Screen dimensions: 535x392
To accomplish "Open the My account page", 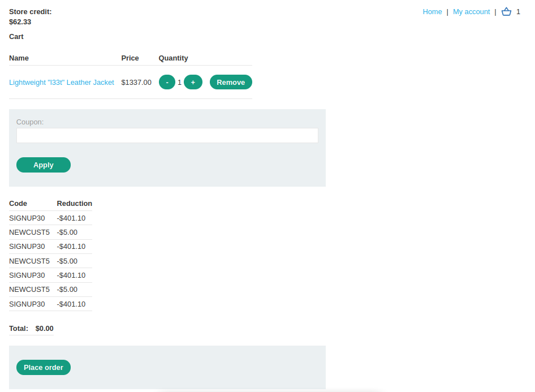I will (x=471, y=12).
